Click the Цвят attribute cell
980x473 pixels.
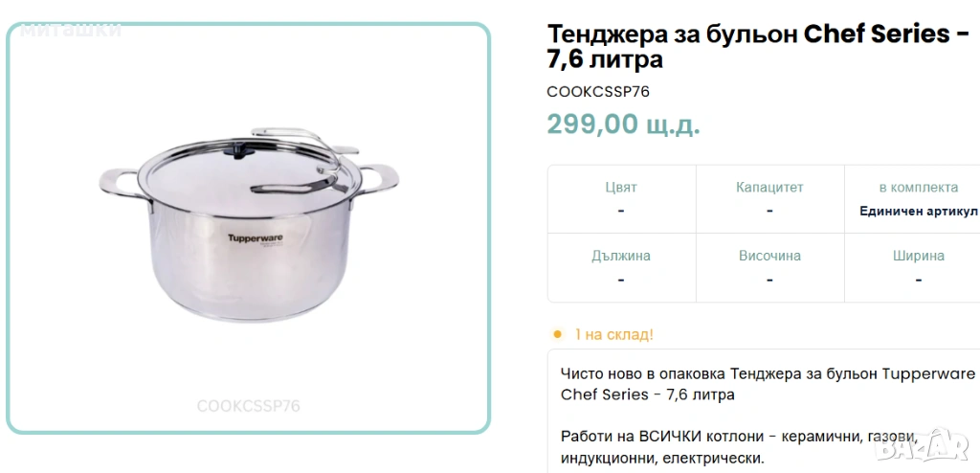pyautogui.click(x=622, y=199)
